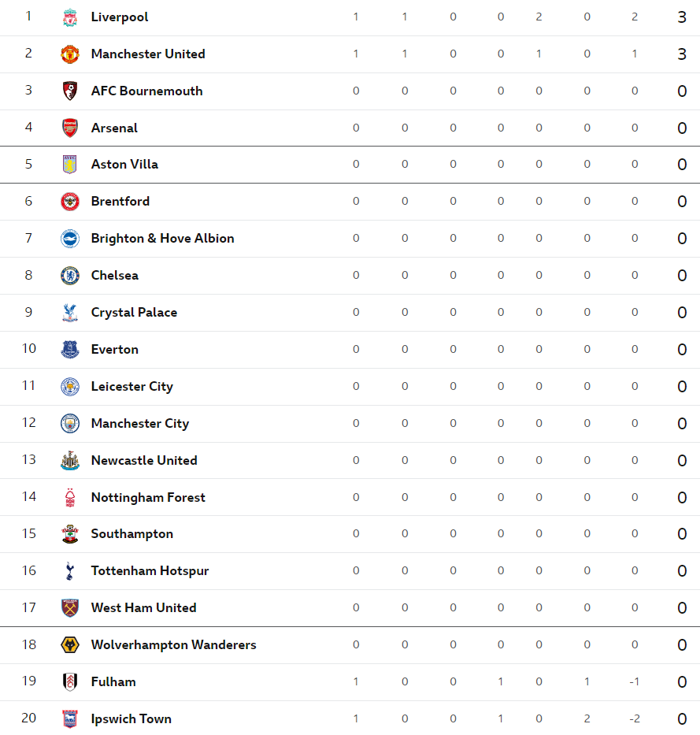Click the Ipswich Town badge icon
This screenshot has width=700, height=735.
(x=70, y=719)
